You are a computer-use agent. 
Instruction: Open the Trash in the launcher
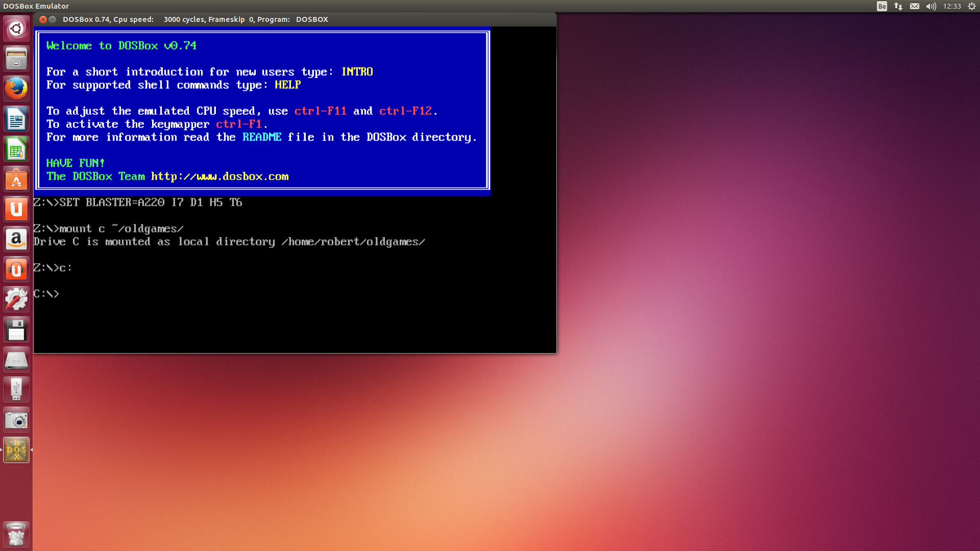click(16, 535)
